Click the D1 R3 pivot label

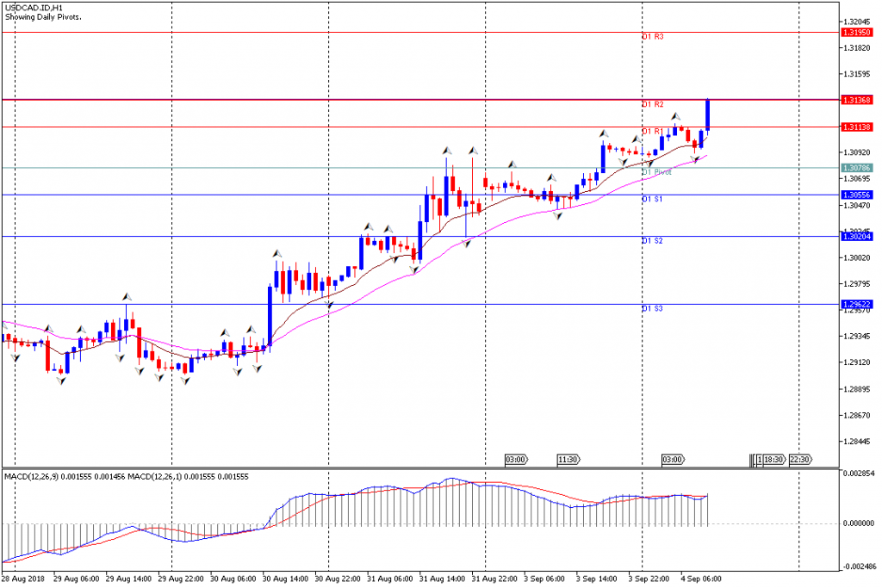tap(652, 37)
